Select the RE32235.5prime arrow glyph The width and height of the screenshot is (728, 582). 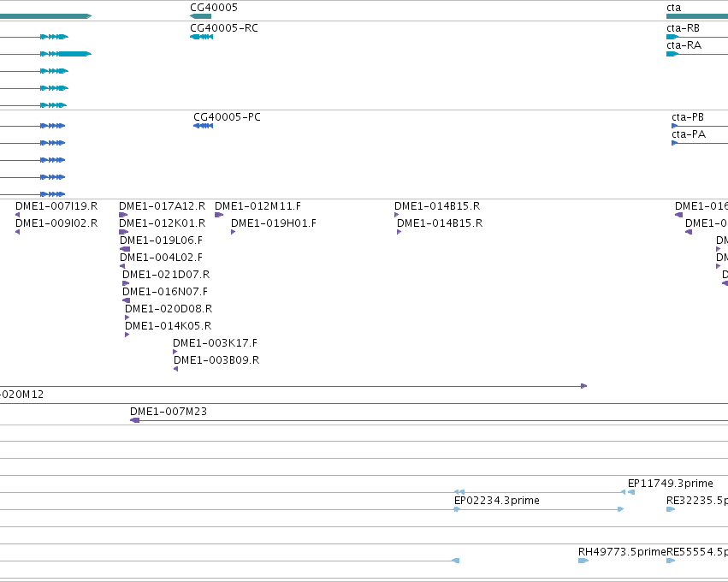click(671, 509)
